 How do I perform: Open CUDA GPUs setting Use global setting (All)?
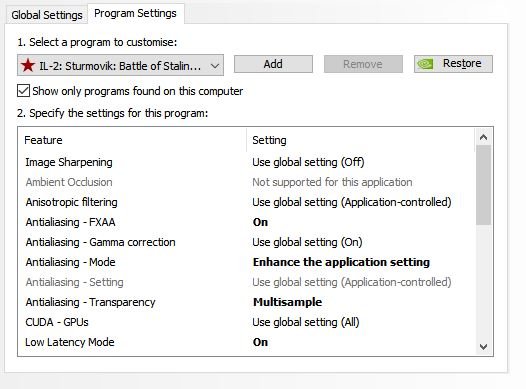pos(306,322)
